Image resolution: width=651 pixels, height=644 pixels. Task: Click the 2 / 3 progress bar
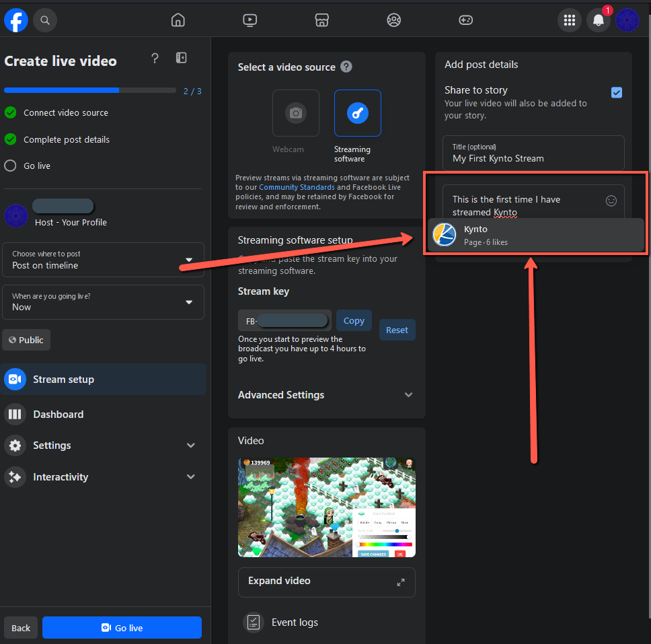(x=90, y=90)
